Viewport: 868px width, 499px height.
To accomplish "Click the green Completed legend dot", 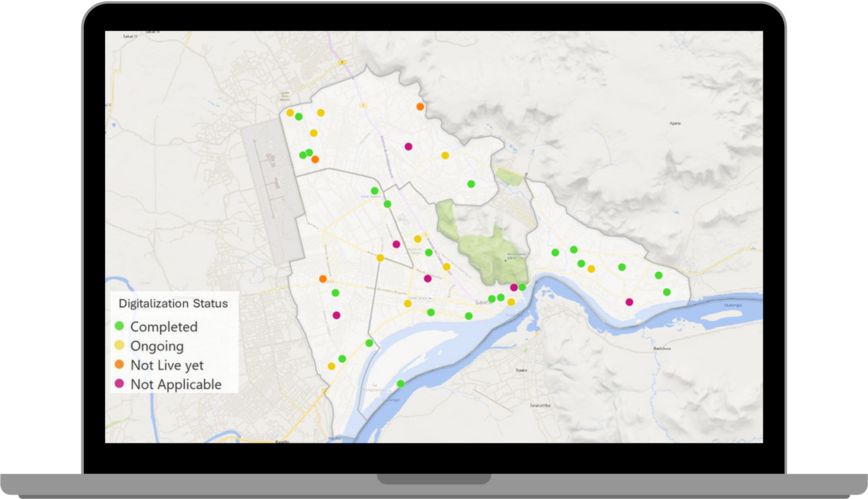I will (119, 326).
